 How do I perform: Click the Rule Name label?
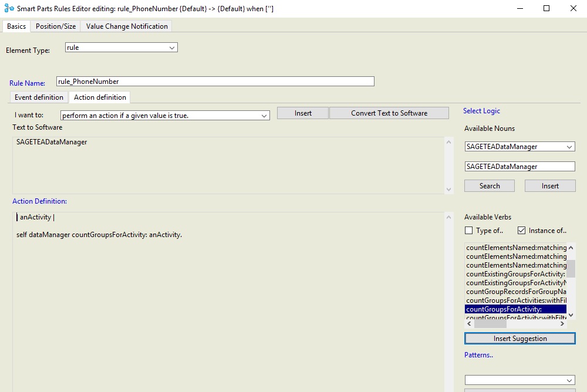pyautogui.click(x=27, y=83)
